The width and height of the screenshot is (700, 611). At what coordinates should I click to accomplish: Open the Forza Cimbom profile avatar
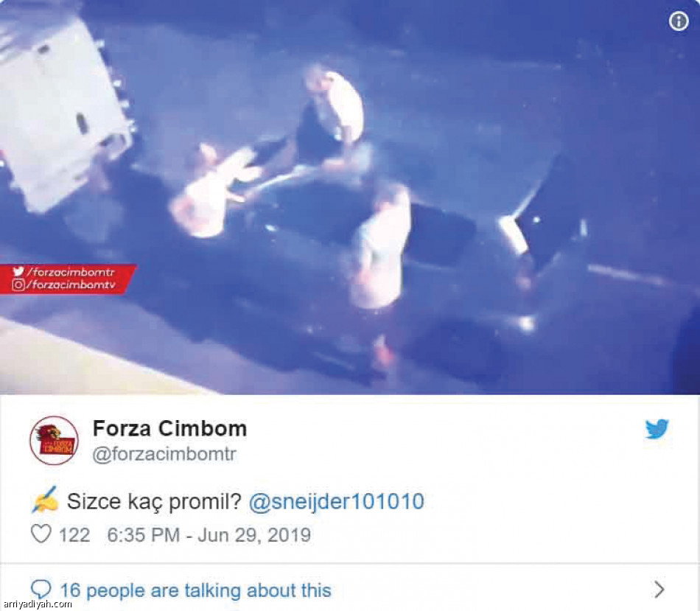point(54,441)
